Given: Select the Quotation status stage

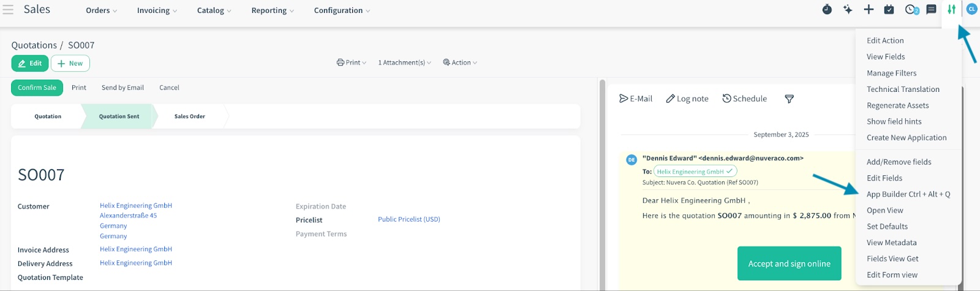Looking at the screenshot, I should coord(48,116).
